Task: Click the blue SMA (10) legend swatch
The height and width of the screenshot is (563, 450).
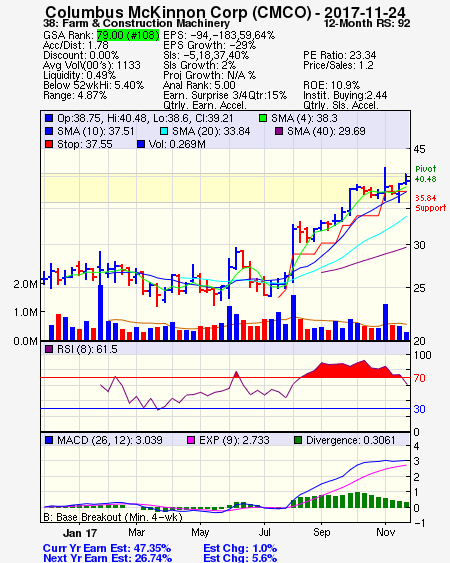Action: click(x=49, y=131)
